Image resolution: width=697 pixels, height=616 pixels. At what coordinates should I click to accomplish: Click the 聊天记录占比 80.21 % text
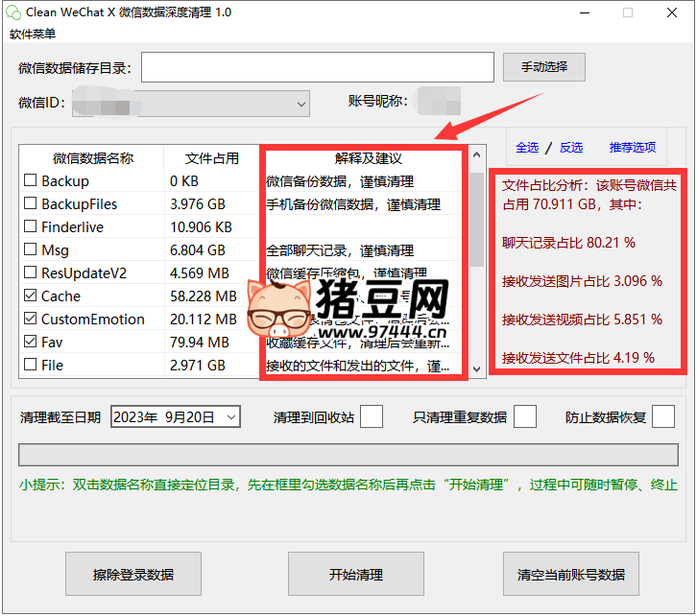pyautogui.click(x=568, y=243)
